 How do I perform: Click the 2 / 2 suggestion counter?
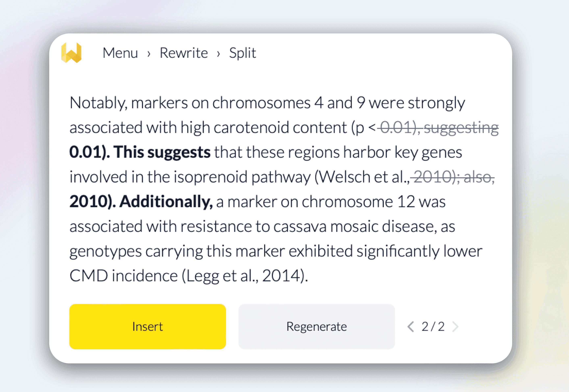point(433,327)
